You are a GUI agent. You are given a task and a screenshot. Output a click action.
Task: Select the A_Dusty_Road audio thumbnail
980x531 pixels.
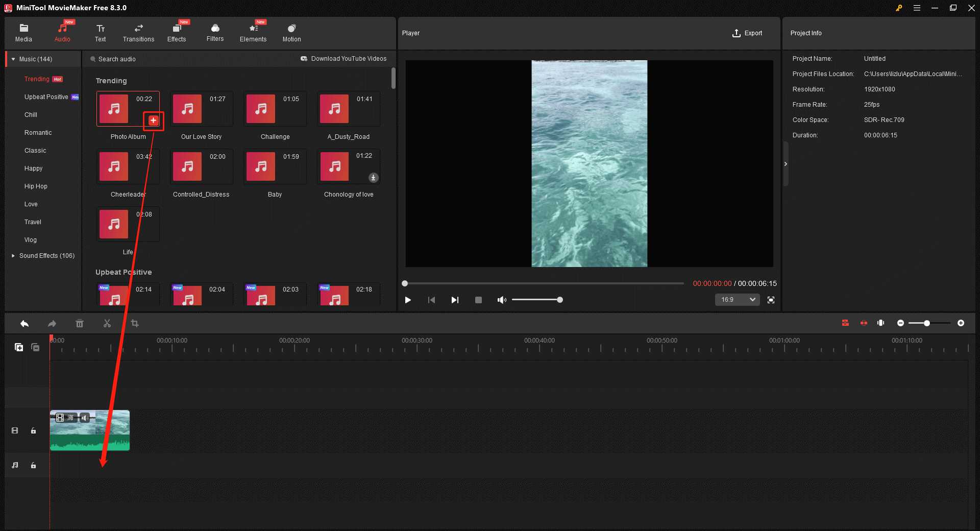348,109
